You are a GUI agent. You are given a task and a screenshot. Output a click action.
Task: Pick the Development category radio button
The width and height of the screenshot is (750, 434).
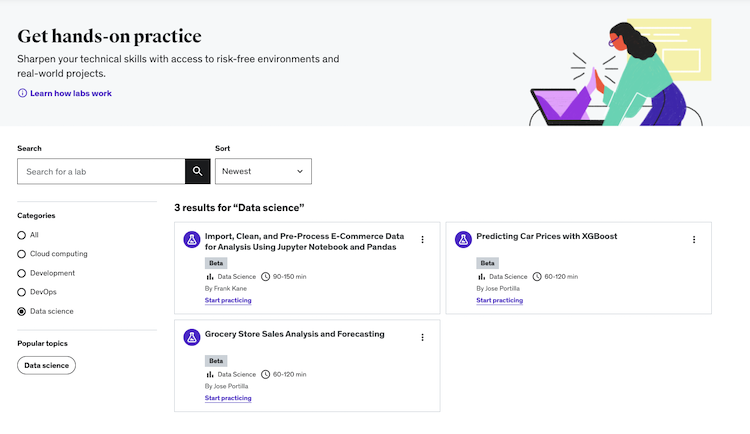pos(22,273)
